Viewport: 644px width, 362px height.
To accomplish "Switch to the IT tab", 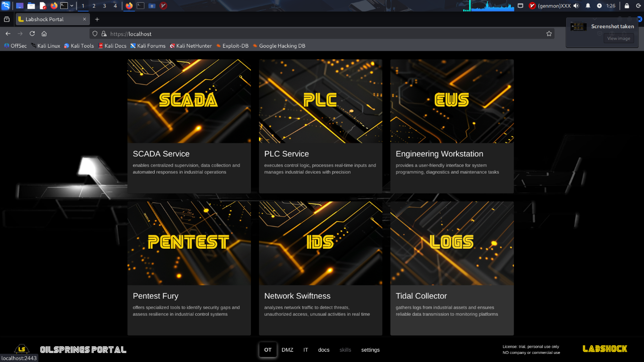I will coord(306,350).
